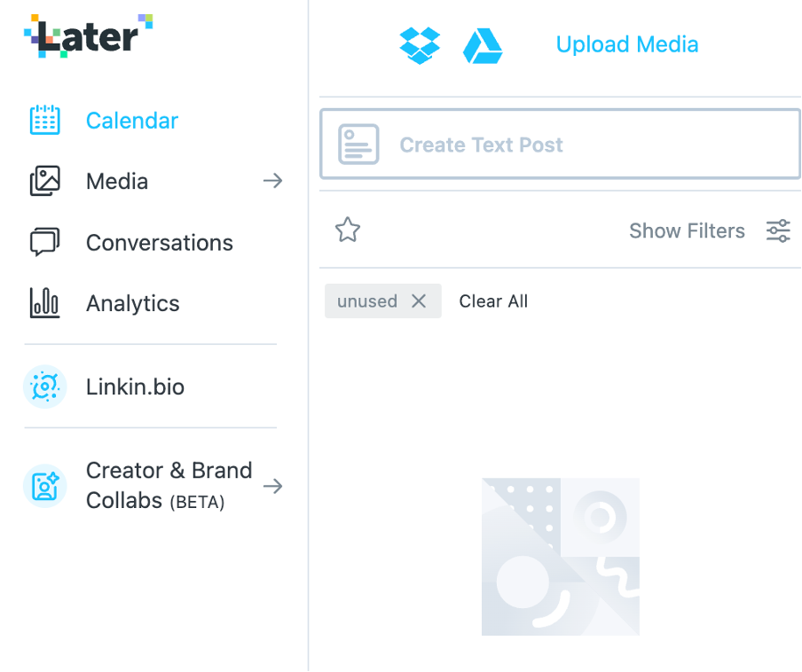Expand Creator & Brand Collabs submenu
Image resolution: width=802 pixels, height=672 pixels.
[272, 486]
